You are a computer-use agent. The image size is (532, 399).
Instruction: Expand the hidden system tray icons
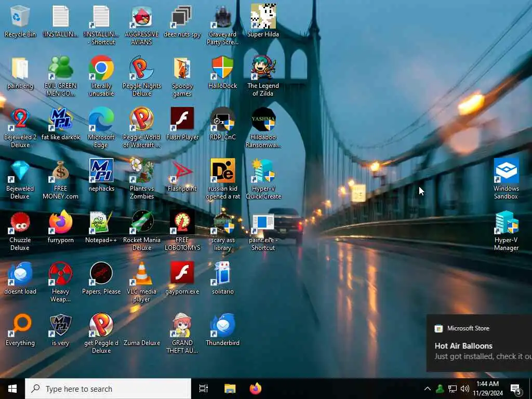(x=428, y=389)
